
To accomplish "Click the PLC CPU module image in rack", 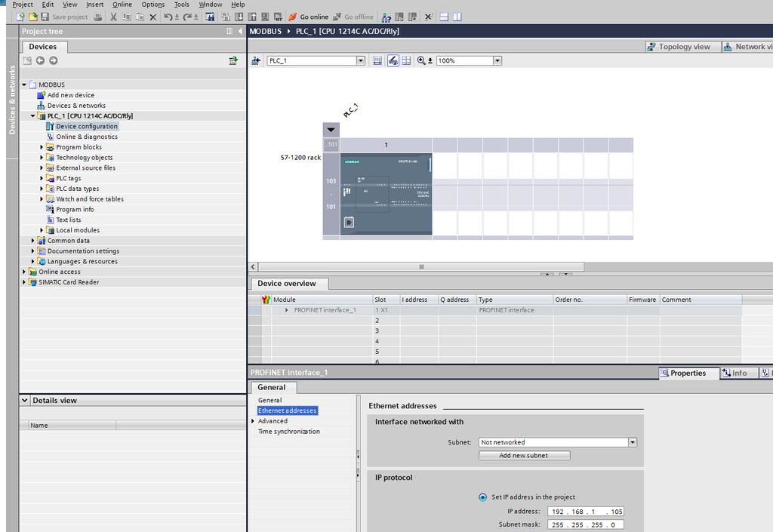I will click(x=386, y=194).
